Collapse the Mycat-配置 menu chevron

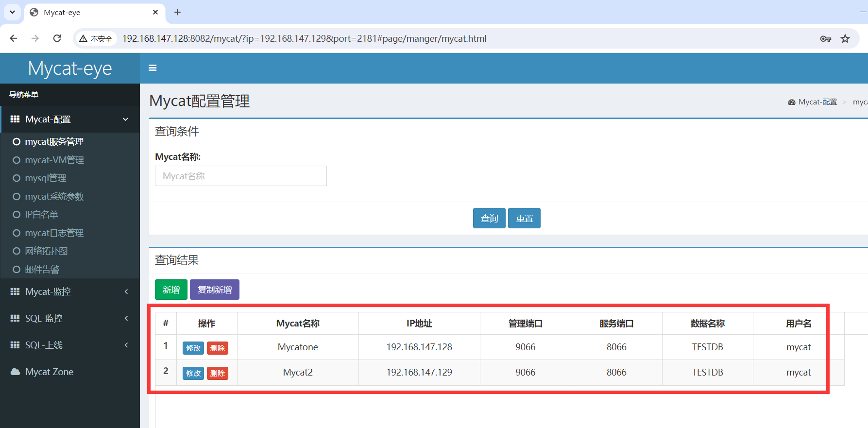[x=126, y=119]
